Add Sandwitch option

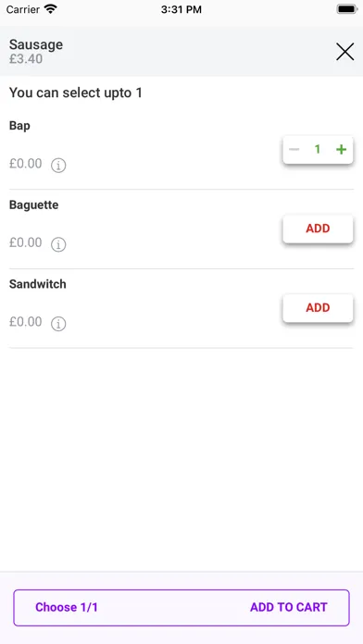pos(318,308)
